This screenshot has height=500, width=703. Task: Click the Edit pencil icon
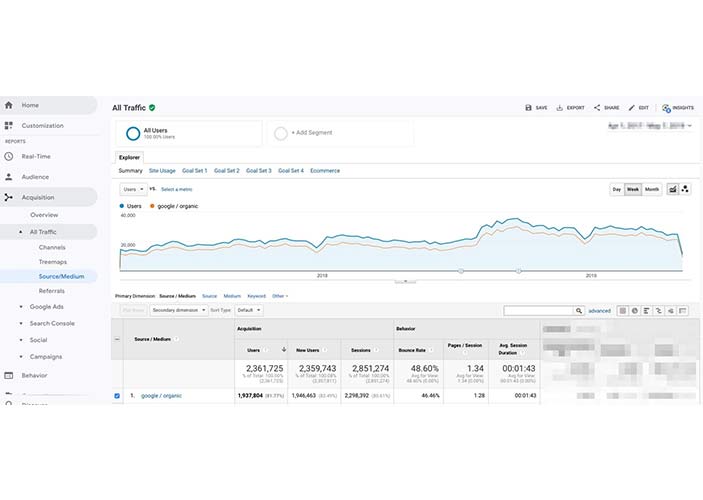click(631, 108)
